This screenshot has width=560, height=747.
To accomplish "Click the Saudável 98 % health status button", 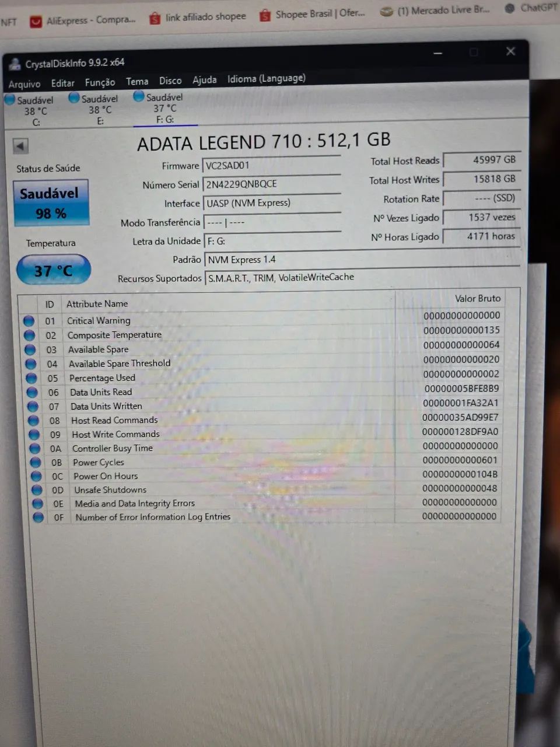I will pyautogui.click(x=51, y=203).
